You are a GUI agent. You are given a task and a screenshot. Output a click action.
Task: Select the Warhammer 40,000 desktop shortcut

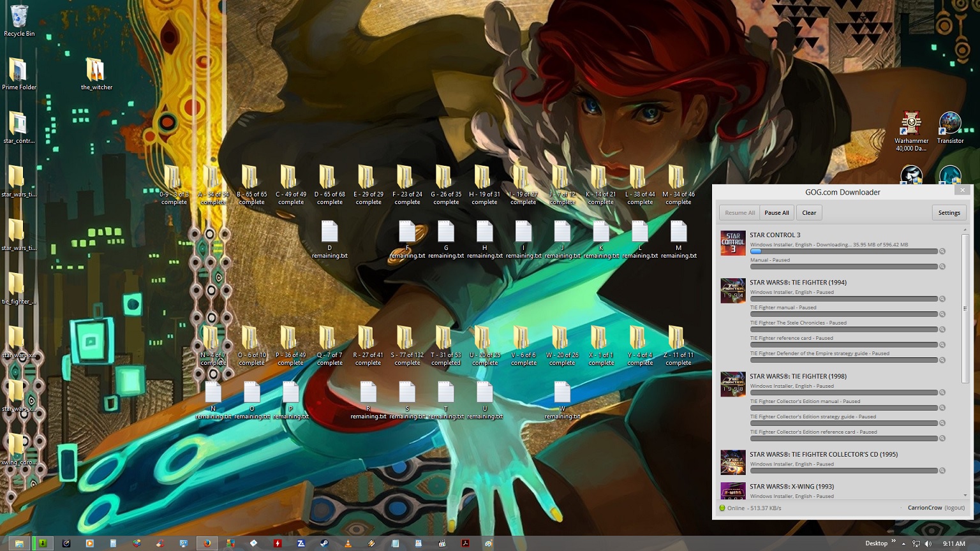(x=911, y=132)
